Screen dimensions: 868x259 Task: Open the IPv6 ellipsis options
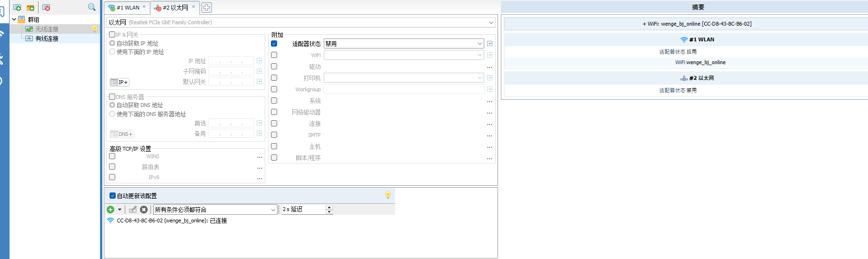coord(259,178)
